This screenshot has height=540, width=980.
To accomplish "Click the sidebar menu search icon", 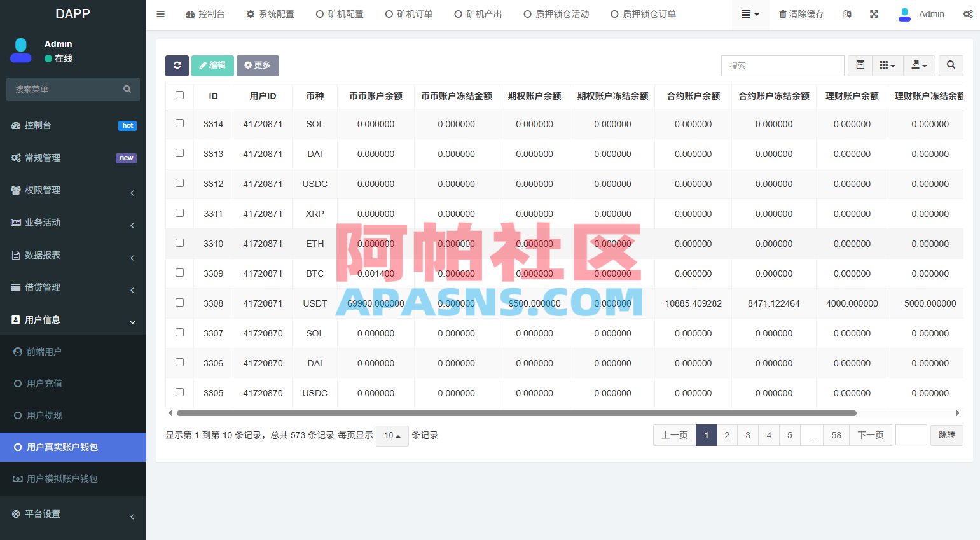I will point(127,89).
